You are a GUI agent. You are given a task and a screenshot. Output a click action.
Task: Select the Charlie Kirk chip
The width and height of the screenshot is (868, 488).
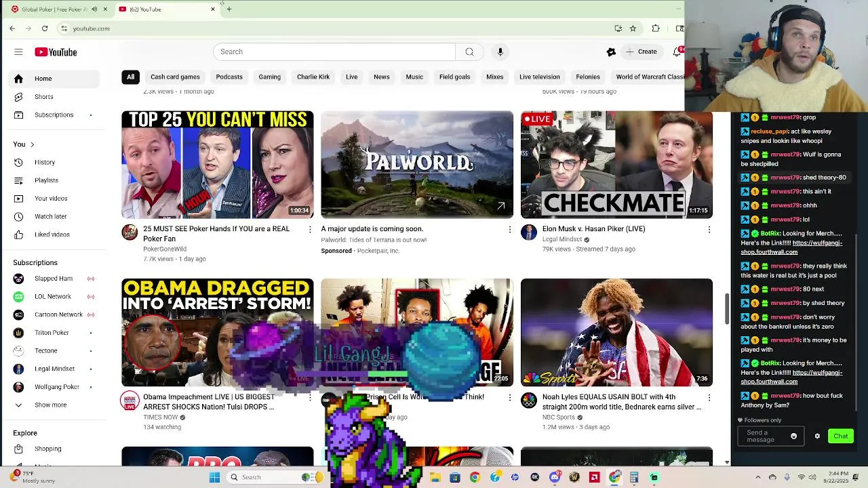pos(313,77)
